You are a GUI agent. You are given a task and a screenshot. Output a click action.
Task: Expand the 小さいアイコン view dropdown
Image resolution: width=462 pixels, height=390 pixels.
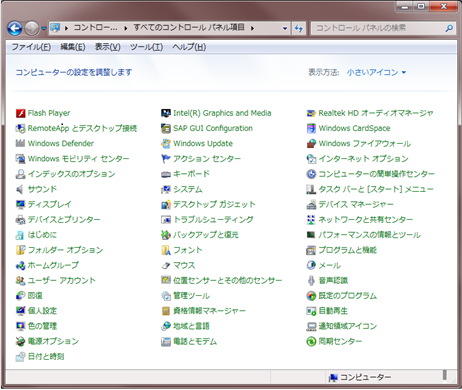point(376,72)
